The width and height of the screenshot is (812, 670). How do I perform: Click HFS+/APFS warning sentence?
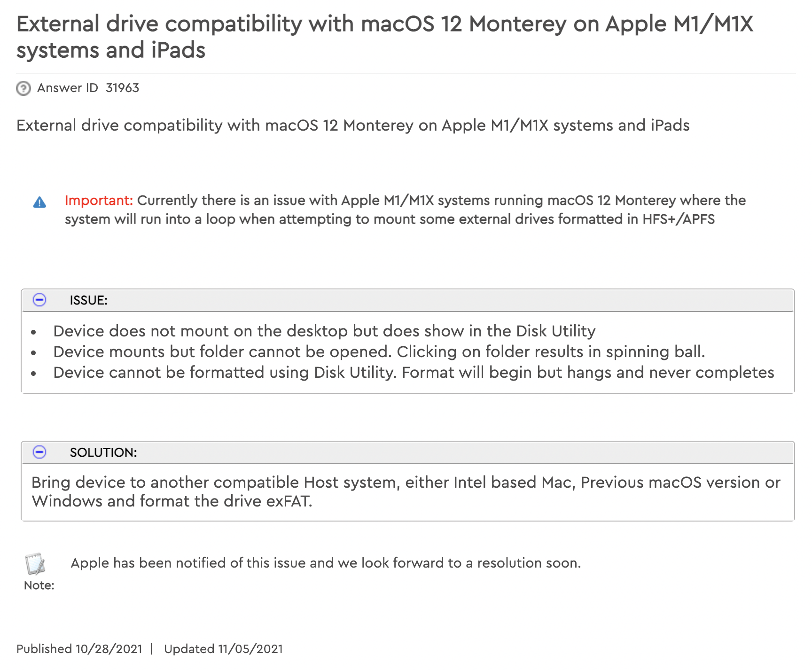405,210
